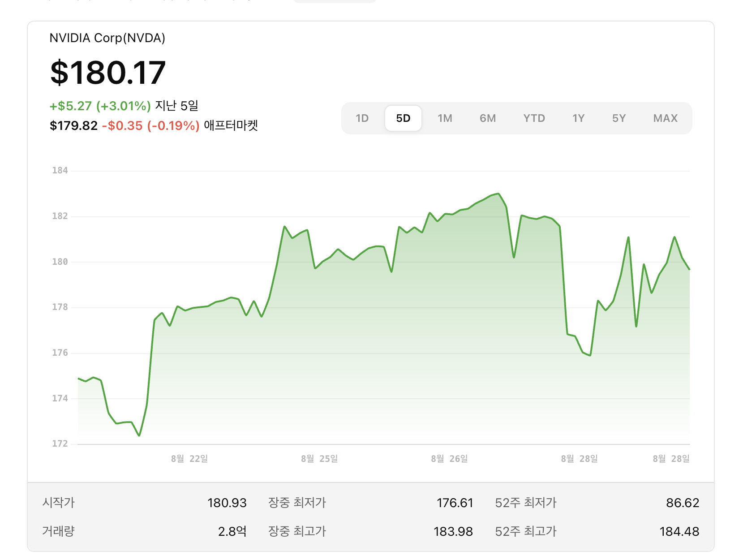Click the $180.17 current price
Viewport: 756px width, 560px height.
click(x=108, y=73)
